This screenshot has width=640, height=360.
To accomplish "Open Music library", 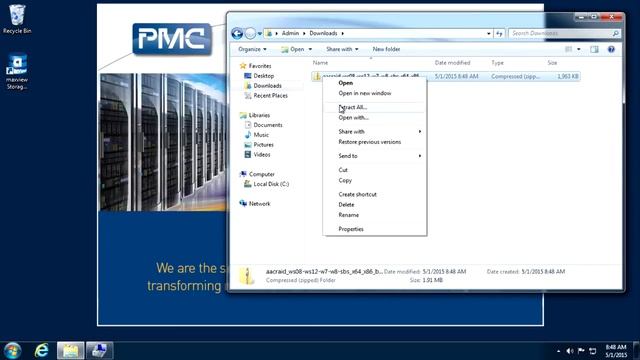I will [x=257, y=135].
